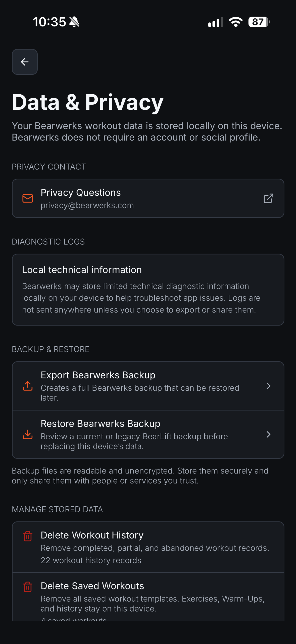
Task: Choose Delete Saved Workouts title
Action: point(92,586)
